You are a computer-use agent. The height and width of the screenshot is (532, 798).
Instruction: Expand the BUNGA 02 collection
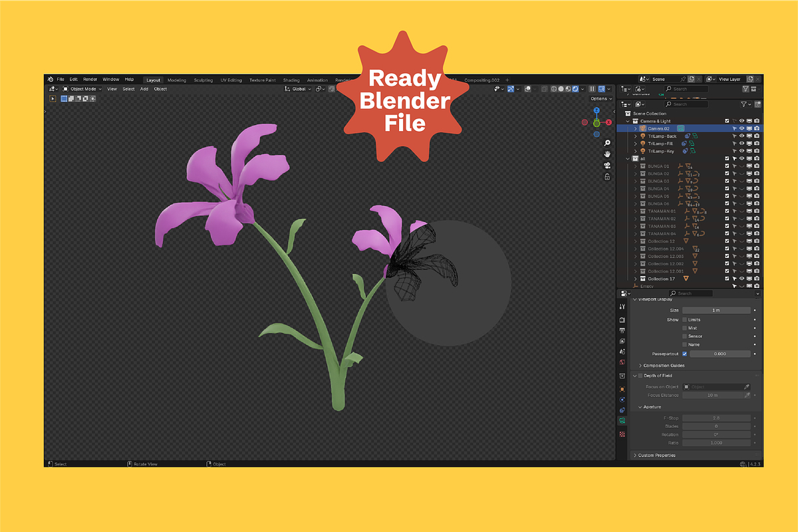coord(635,174)
